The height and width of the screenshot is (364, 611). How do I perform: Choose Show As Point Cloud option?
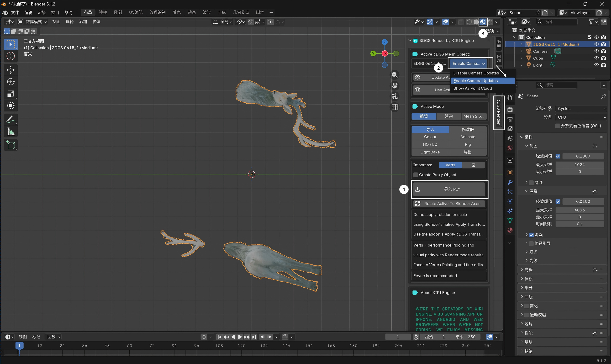coord(483,88)
